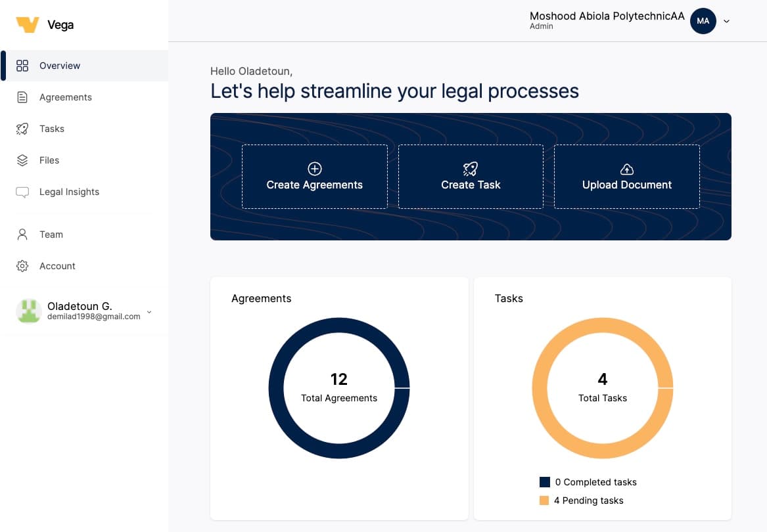Click the Account gear icon
The height and width of the screenshot is (532, 767).
(x=22, y=266)
